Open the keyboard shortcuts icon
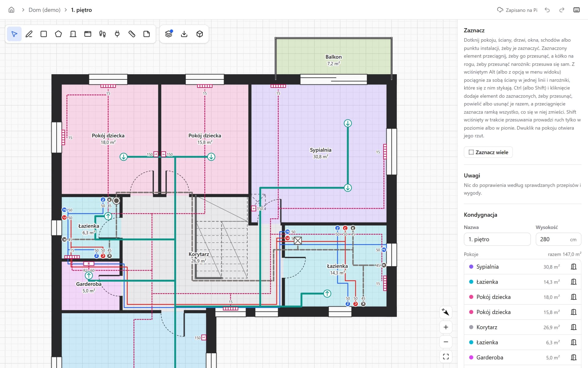 coord(576,10)
